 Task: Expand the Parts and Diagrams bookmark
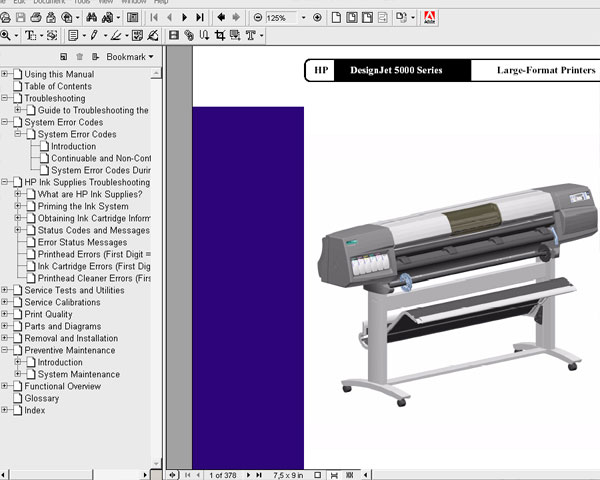pos(5,326)
